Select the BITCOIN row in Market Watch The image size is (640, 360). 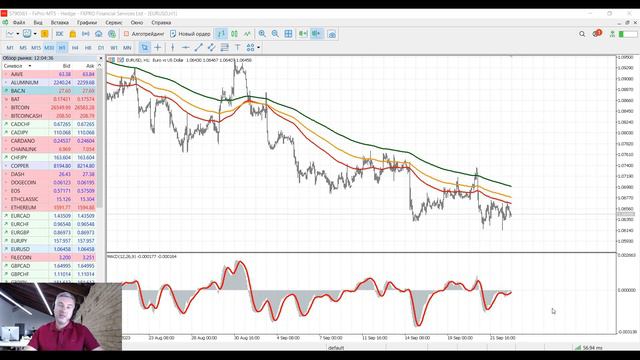coord(49,107)
